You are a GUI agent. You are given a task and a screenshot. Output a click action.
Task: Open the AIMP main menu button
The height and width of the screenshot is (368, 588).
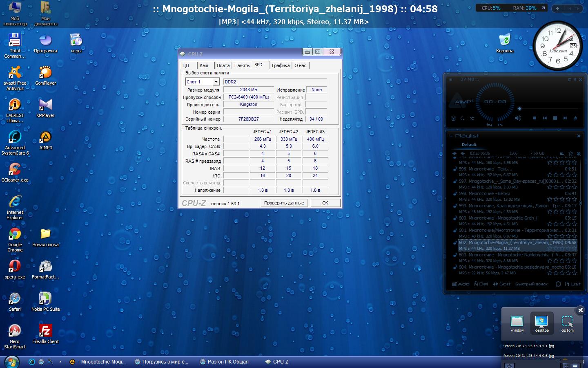pos(451,79)
